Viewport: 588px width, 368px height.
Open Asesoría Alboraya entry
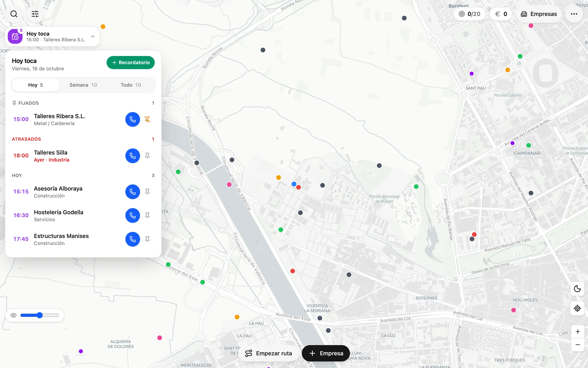(83, 192)
